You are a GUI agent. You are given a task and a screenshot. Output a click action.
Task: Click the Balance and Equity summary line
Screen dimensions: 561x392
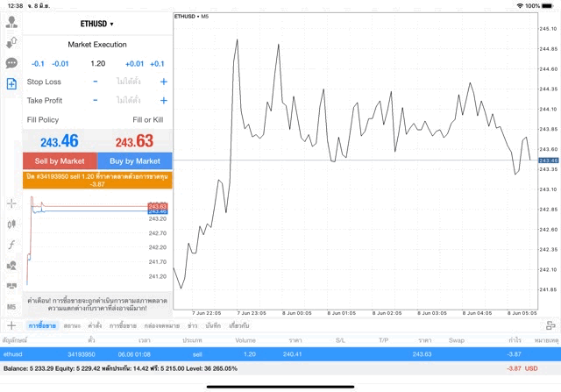pyautogui.click(x=120, y=368)
